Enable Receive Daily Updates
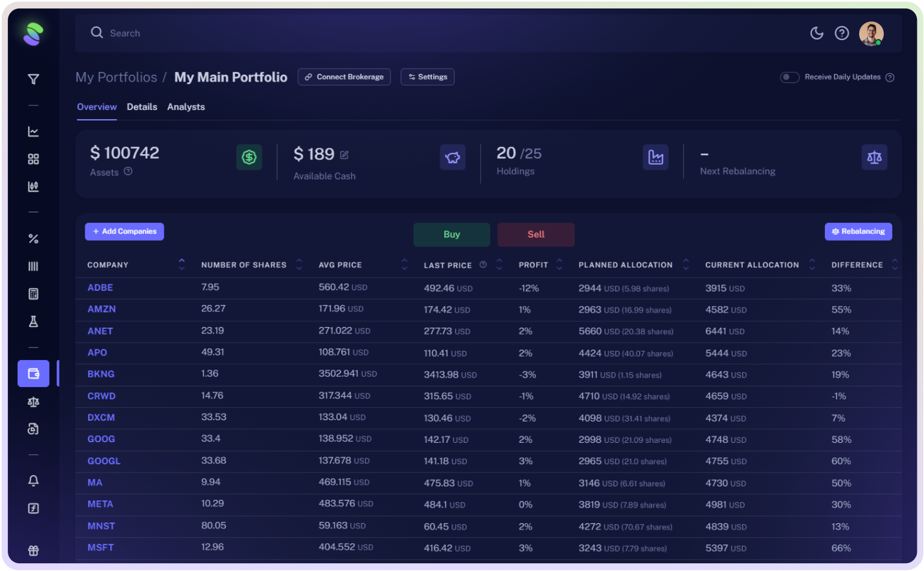Screen dimensions: 924x571 [x=789, y=77]
